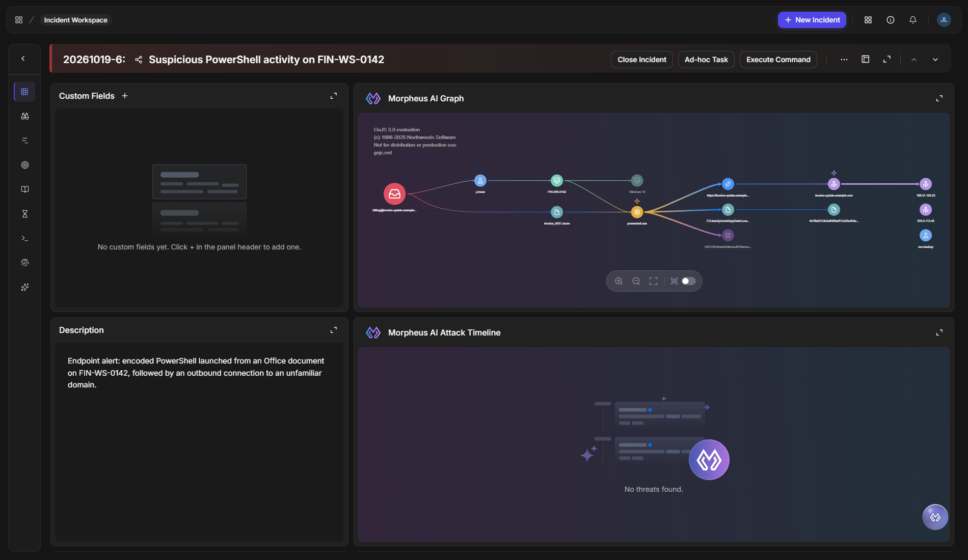The height and width of the screenshot is (560, 968).
Task: Click Close Incident
Action: pyautogui.click(x=641, y=60)
